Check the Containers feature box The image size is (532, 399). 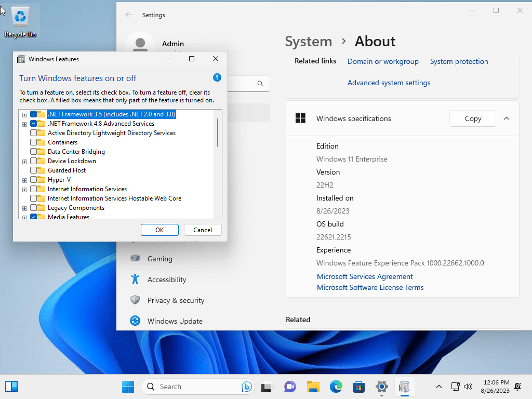click(x=33, y=142)
